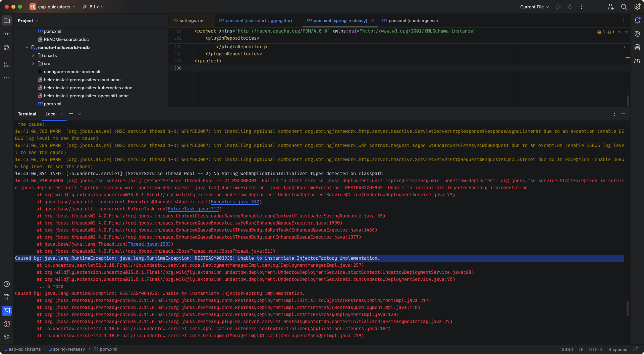The height and width of the screenshot is (354, 644).
Task: Open the Git version control icon
Action: coord(7,338)
